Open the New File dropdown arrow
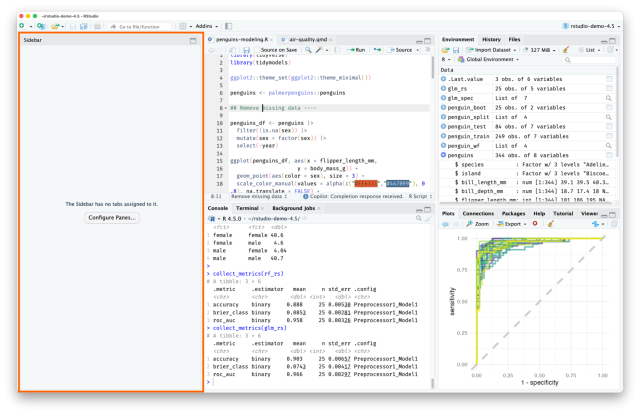The height and width of the screenshot is (415, 640). click(31, 27)
